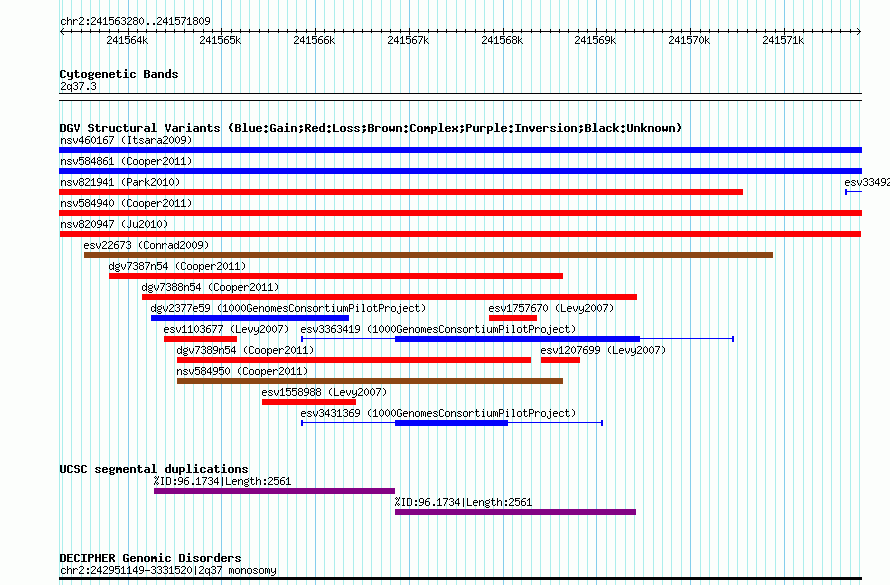Click the dgv7387n54 (Cooper2011) label
The image size is (890, 585).
(x=177, y=266)
